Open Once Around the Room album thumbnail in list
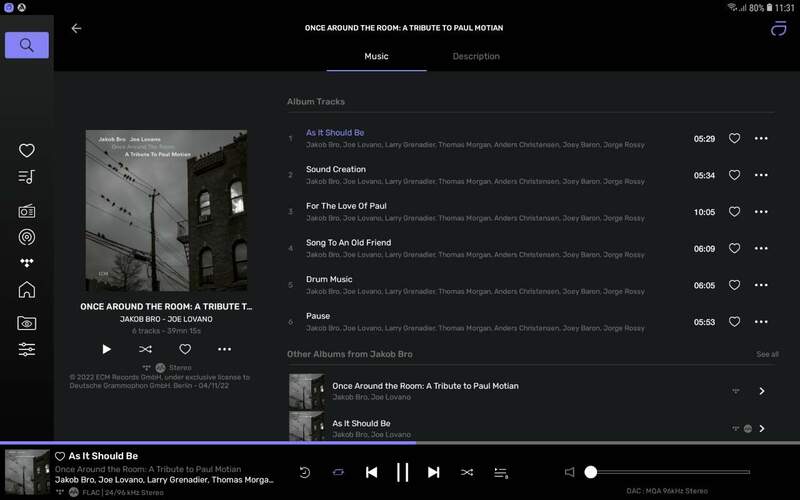 307,391
